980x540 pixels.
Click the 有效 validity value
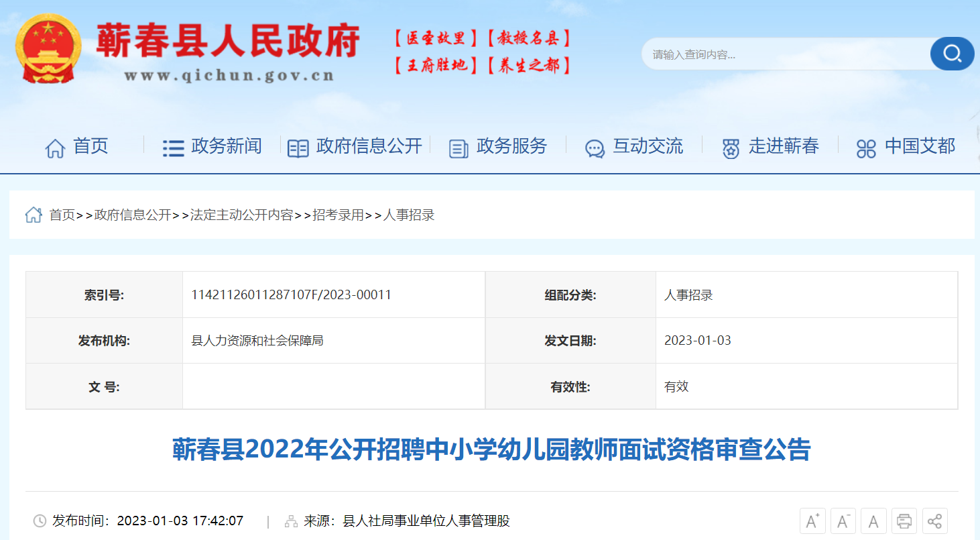tap(676, 386)
